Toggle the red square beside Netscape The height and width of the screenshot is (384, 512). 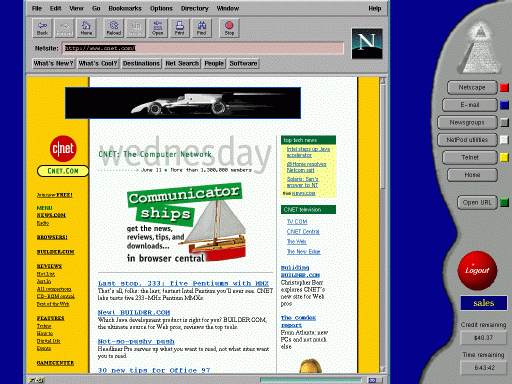point(504,88)
